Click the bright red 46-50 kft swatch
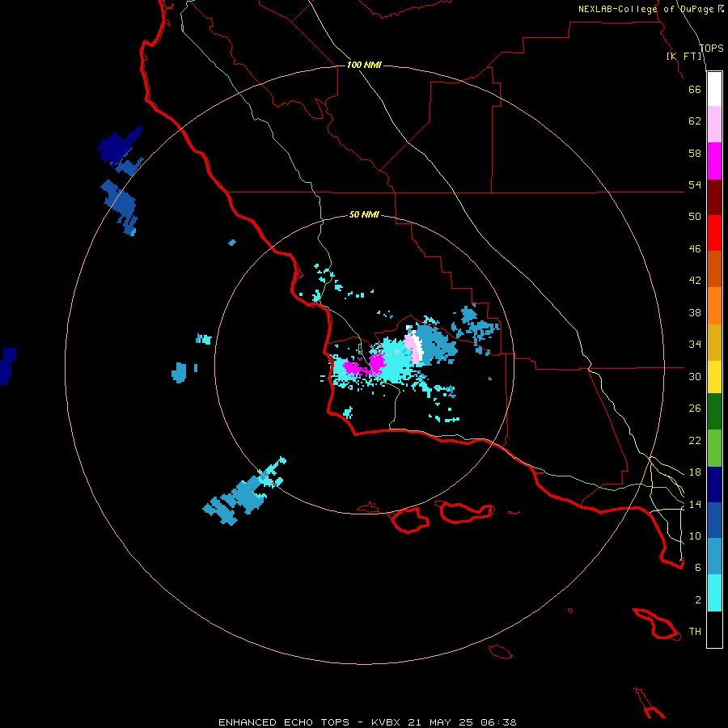Image resolution: width=728 pixels, height=728 pixels. click(714, 233)
